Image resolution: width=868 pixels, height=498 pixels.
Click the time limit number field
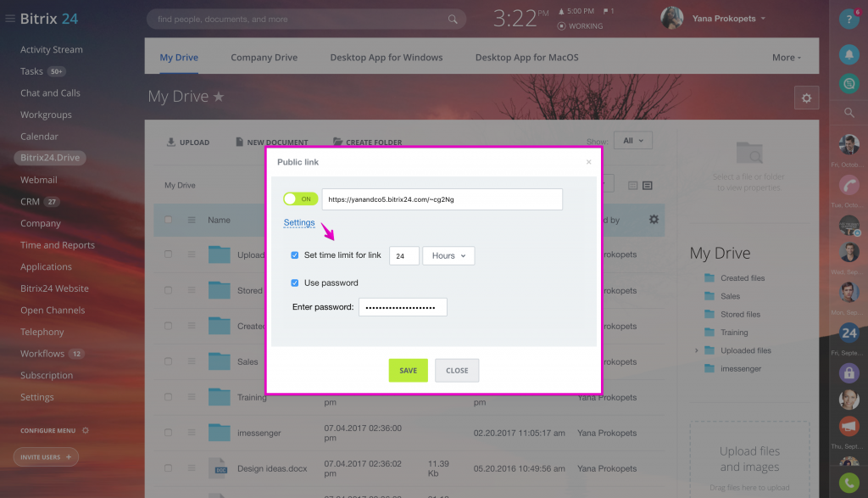(404, 256)
